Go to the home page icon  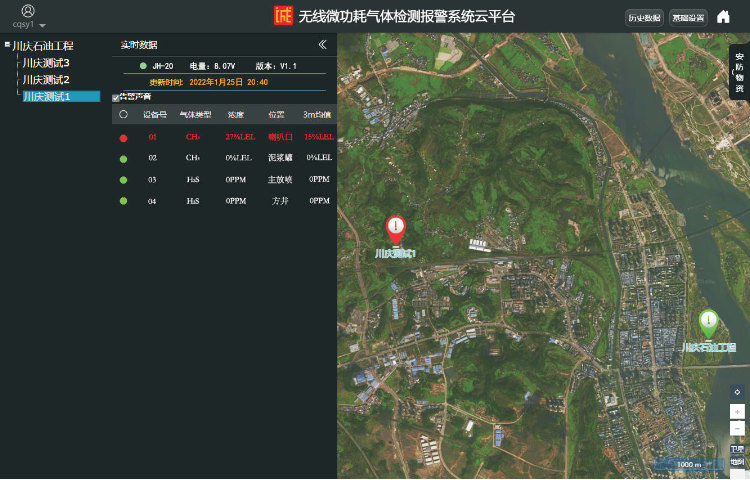coord(723,17)
